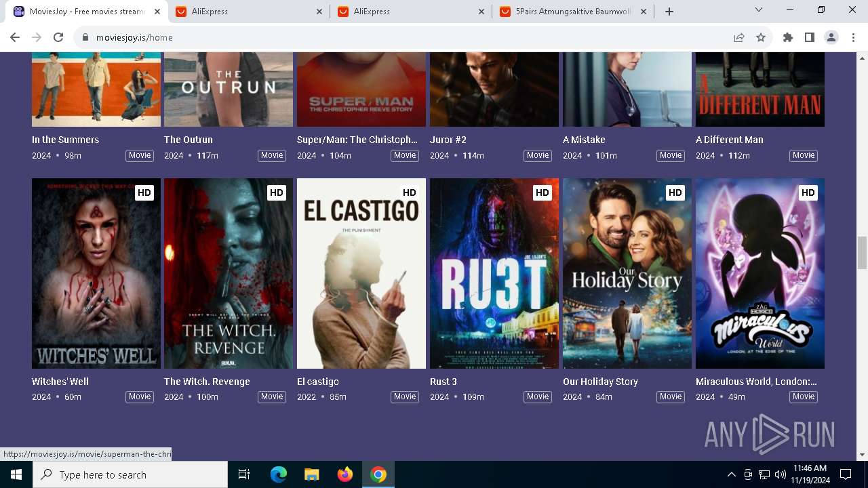Share this page via the share icon
This screenshot has width=868, height=488.
coord(739,37)
